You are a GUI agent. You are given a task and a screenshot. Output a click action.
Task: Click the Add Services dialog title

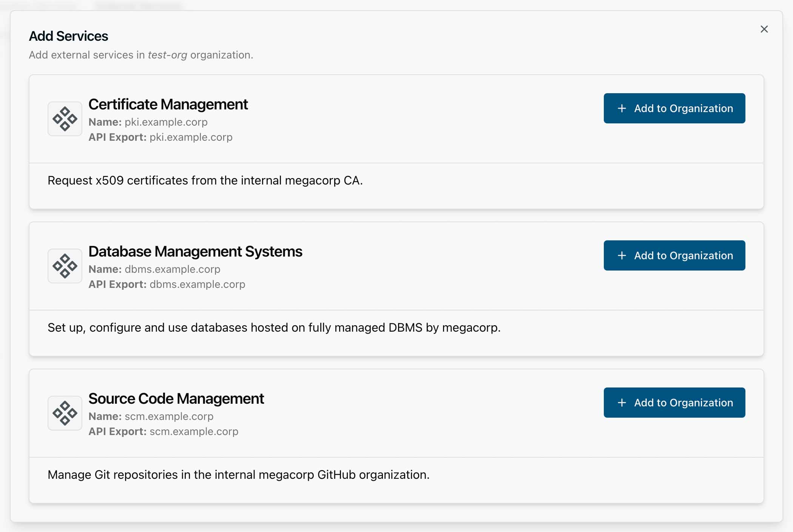point(68,36)
